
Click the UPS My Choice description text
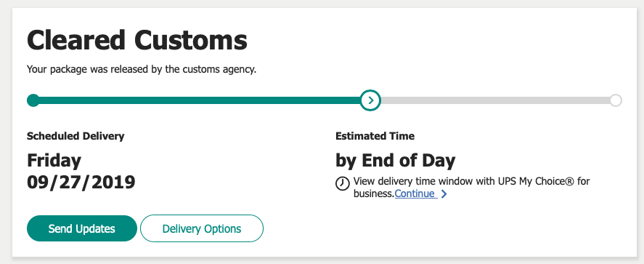[471, 187]
